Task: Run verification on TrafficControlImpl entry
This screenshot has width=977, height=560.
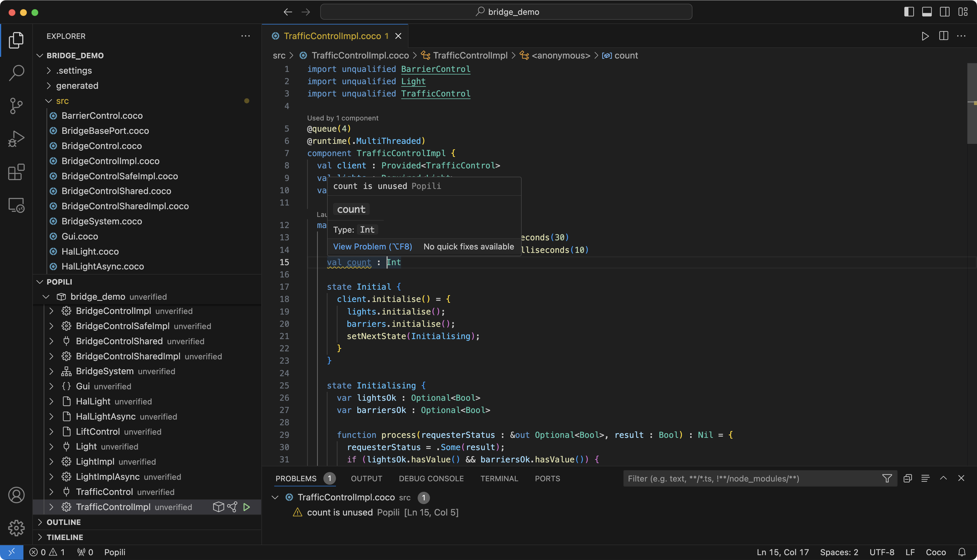Action: (x=247, y=507)
